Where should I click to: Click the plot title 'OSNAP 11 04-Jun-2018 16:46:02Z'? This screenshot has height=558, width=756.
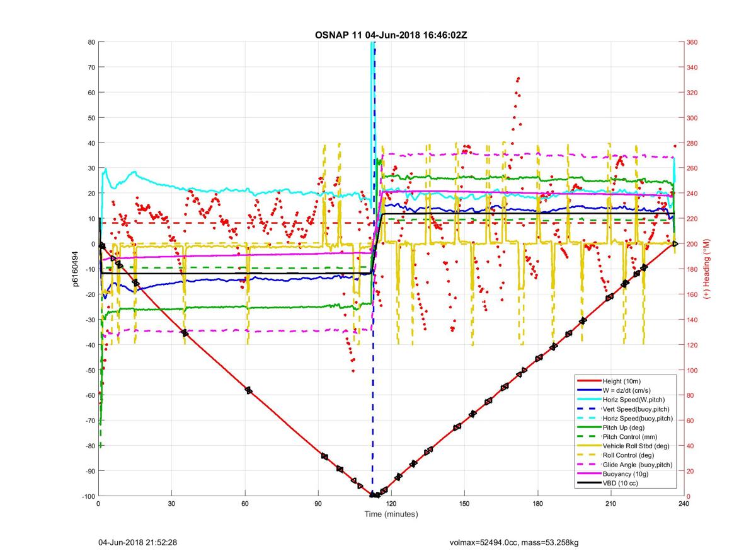pyautogui.click(x=391, y=35)
